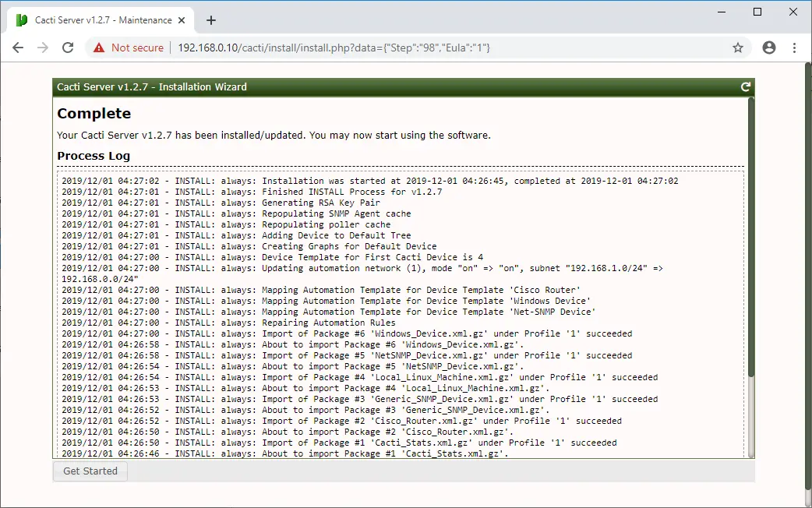812x508 pixels.
Task: Click the 'Creating Graphs for Default Device' line
Action: click(x=249, y=246)
